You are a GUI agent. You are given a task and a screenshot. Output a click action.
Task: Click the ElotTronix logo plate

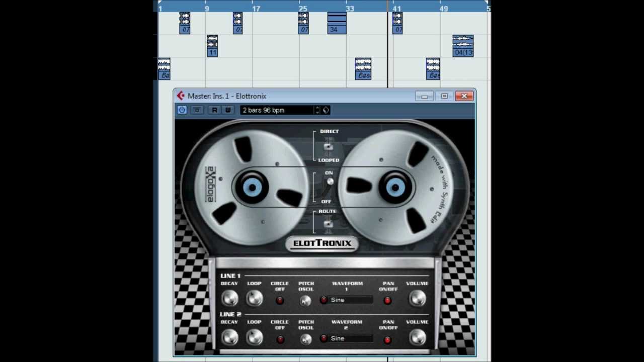(x=322, y=243)
